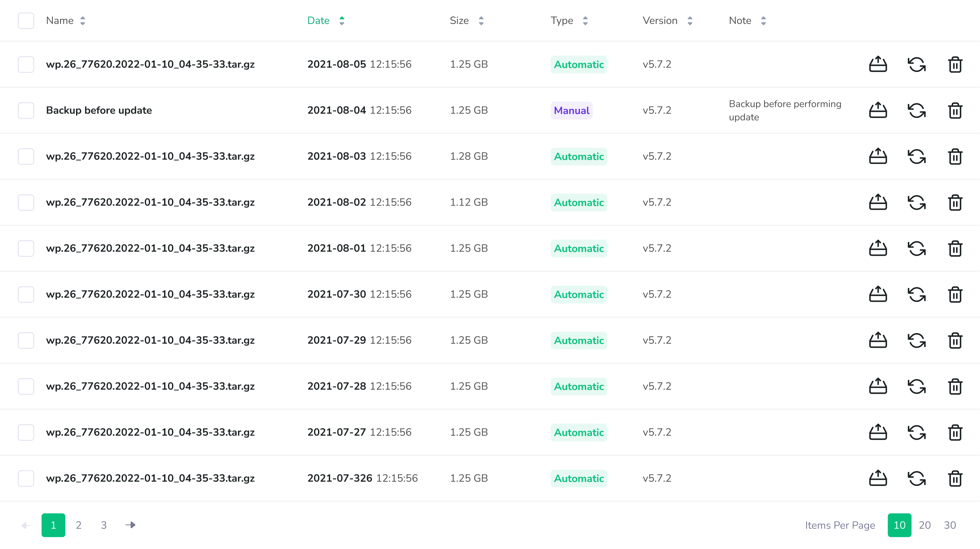Download the Backup before update archive
Viewport: 980px width, 549px height.
(878, 110)
